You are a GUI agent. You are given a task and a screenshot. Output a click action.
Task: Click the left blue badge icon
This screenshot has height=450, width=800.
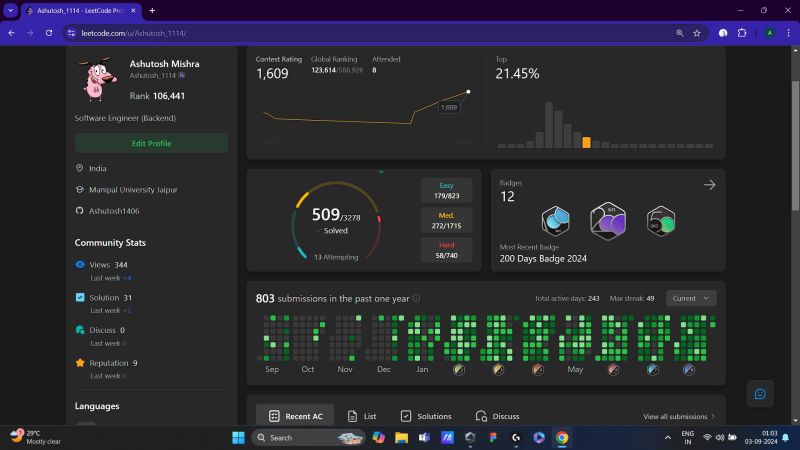click(x=555, y=220)
